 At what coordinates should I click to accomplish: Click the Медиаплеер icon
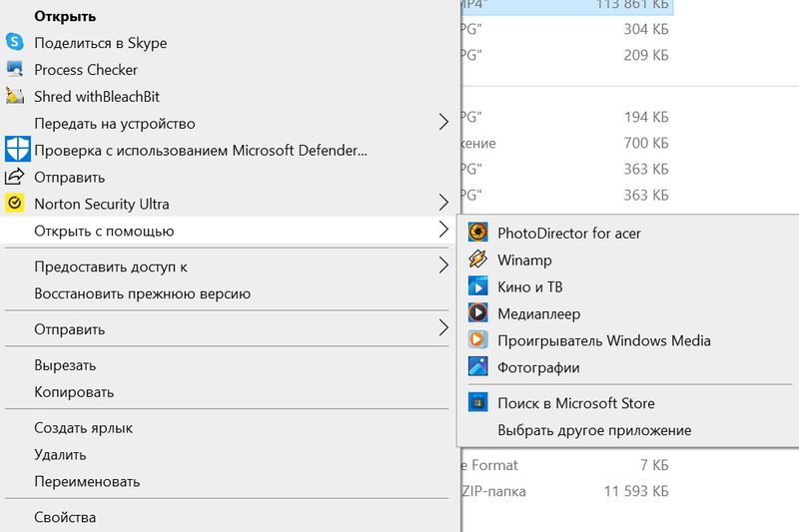pos(478,312)
